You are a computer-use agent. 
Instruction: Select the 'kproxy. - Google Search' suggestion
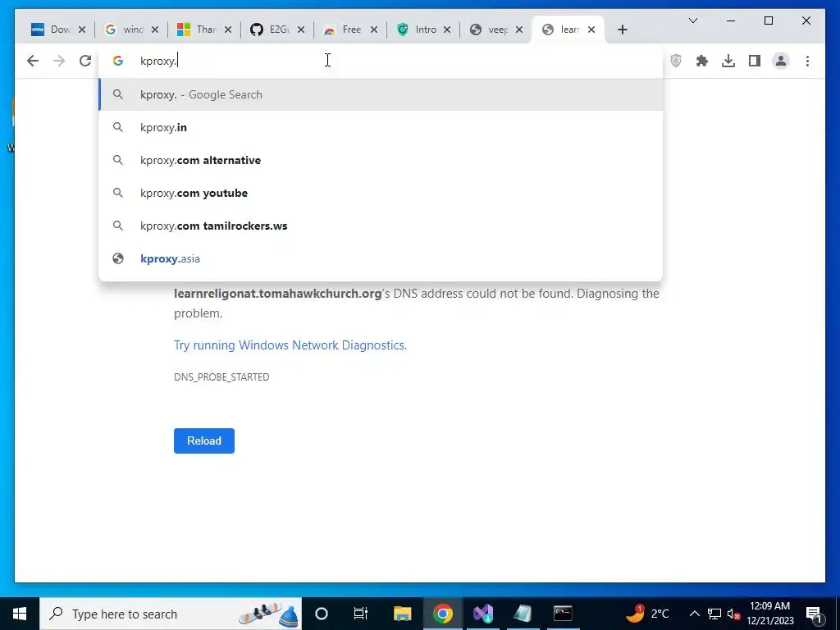coord(381,95)
